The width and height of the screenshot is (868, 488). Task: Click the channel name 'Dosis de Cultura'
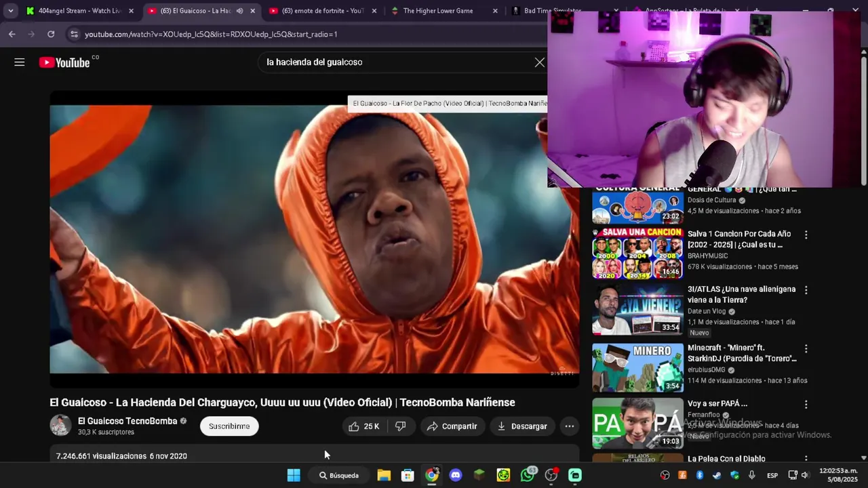(712, 201)
